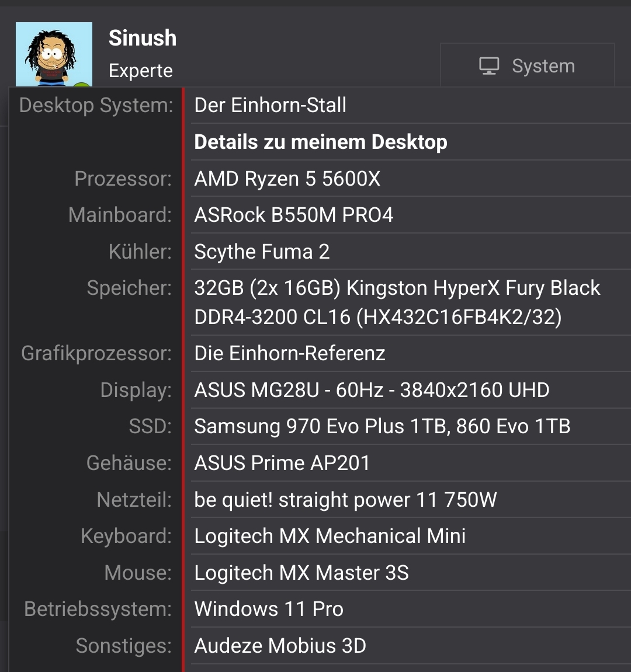Click the Kingston HyperX Fury memory entry
Image resolution: width=631 pixels, height=672 pixels.
click(x=397, y=302)
